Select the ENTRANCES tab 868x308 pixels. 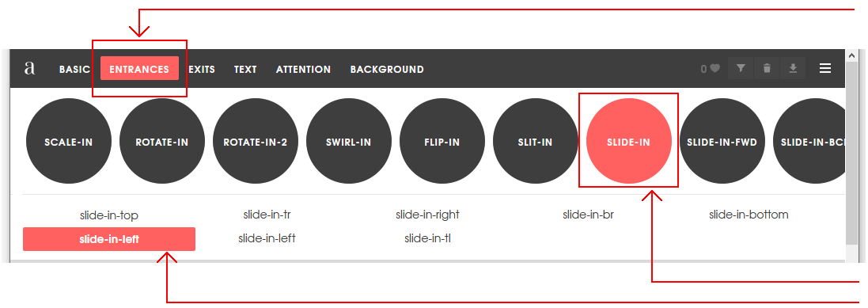point(139,69)
